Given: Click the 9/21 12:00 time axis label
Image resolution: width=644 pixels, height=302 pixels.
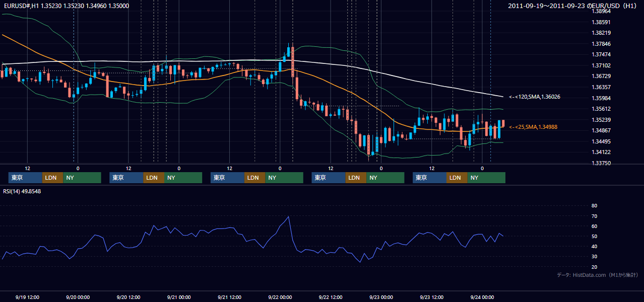Looking at the screenshot, I should coord(229,297).
